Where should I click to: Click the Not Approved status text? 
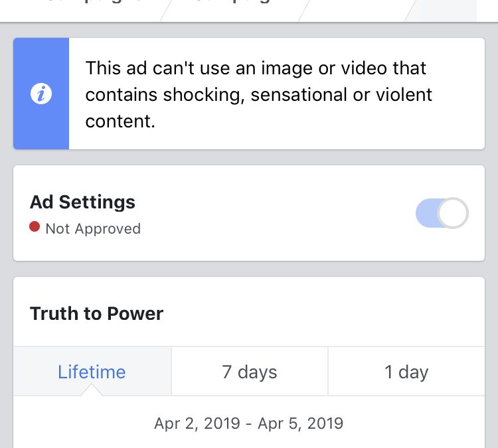(93, 229)
